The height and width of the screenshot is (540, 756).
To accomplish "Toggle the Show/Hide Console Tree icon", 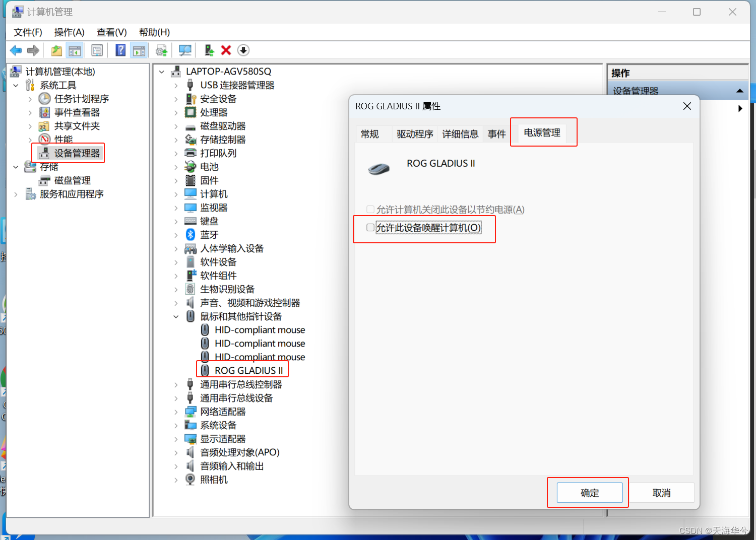I will click(75, 50).
